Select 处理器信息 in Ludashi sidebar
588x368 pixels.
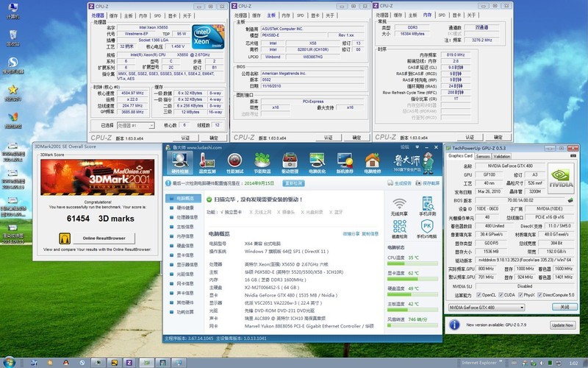coord(187,217)
